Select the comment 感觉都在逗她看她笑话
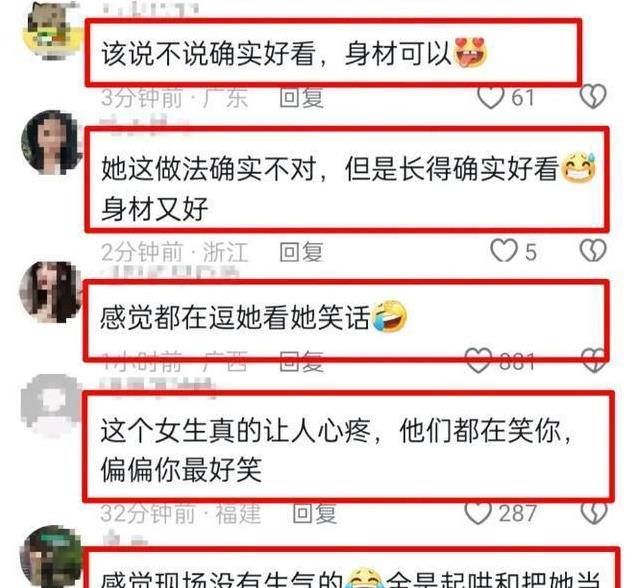636x588 pixels. [x=234, y=317]
